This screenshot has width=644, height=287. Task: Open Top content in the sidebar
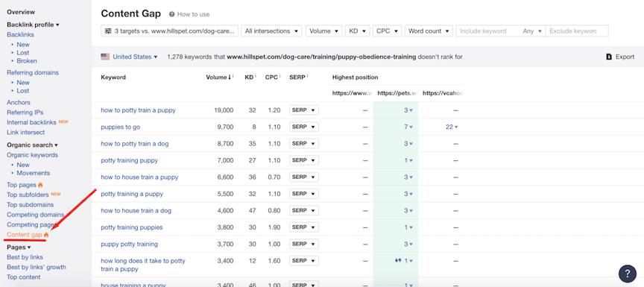pos(24,277)
